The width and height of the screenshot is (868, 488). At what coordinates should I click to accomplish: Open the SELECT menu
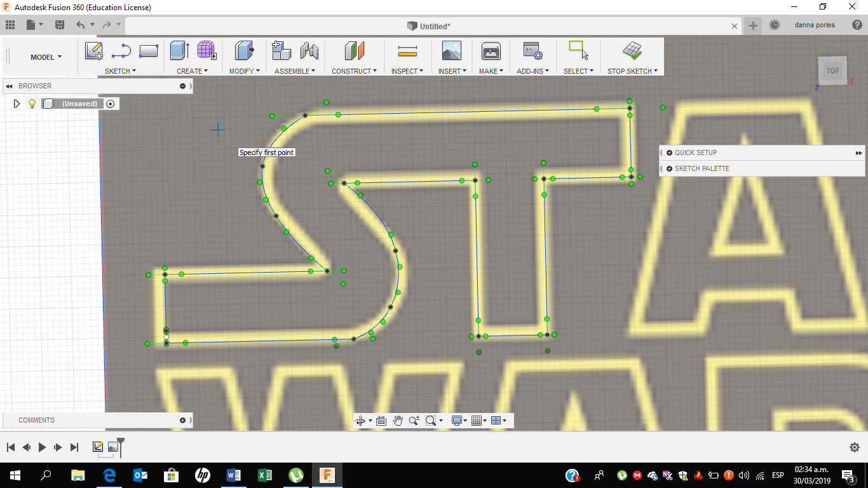tap(578, 71)
